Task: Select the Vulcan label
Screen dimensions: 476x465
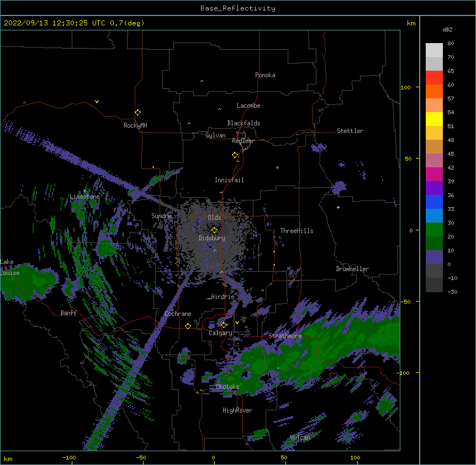Action: [x=300, y=437]
